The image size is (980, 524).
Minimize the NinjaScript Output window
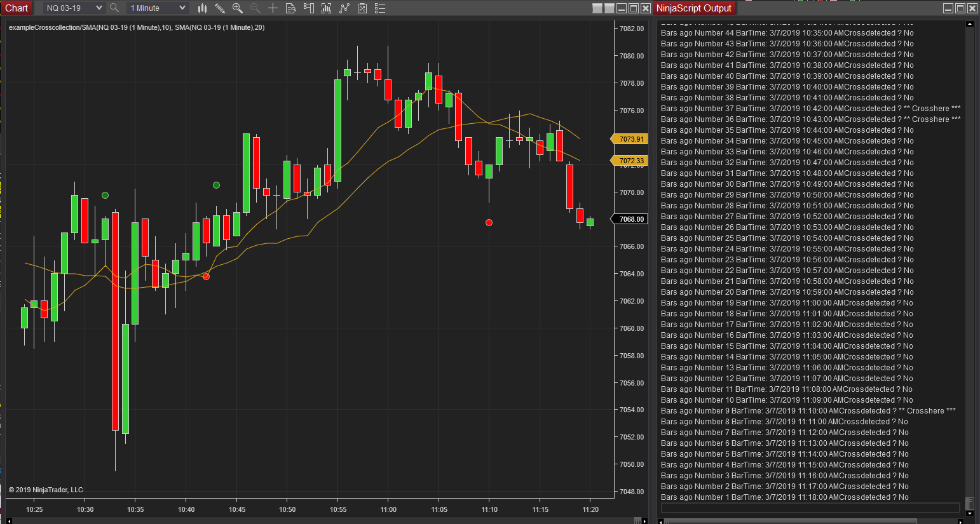948,8
